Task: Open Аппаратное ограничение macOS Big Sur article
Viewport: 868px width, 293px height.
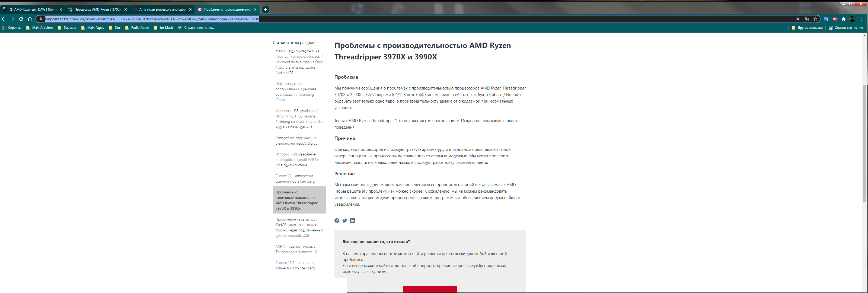Action: pyautogui.click(x=297, y=141)
